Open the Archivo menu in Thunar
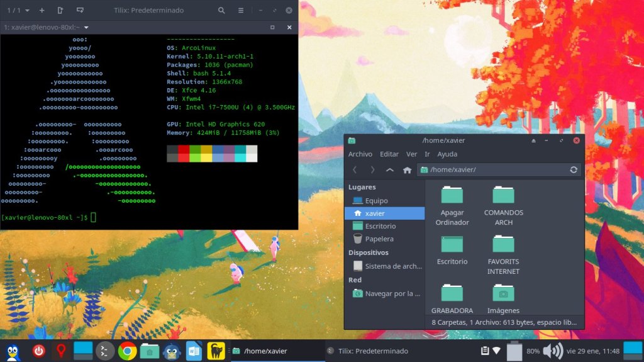 click(360, 154)
